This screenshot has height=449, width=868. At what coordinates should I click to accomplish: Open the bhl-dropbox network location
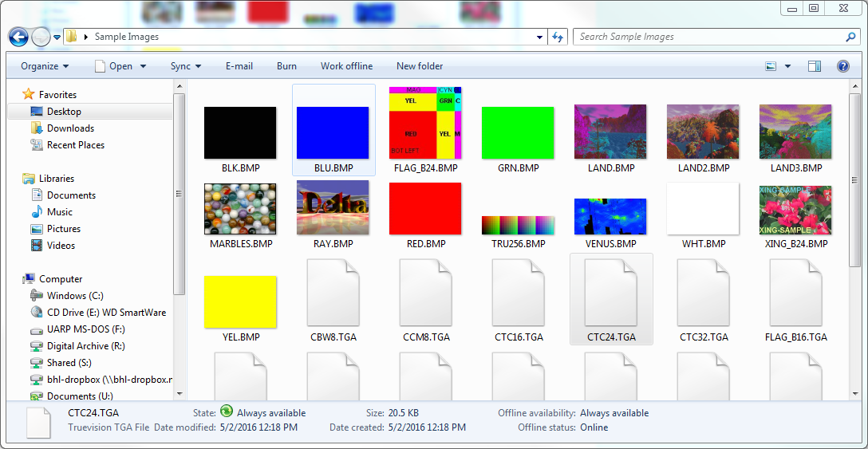pyautogui.click(x=109, y=380)
